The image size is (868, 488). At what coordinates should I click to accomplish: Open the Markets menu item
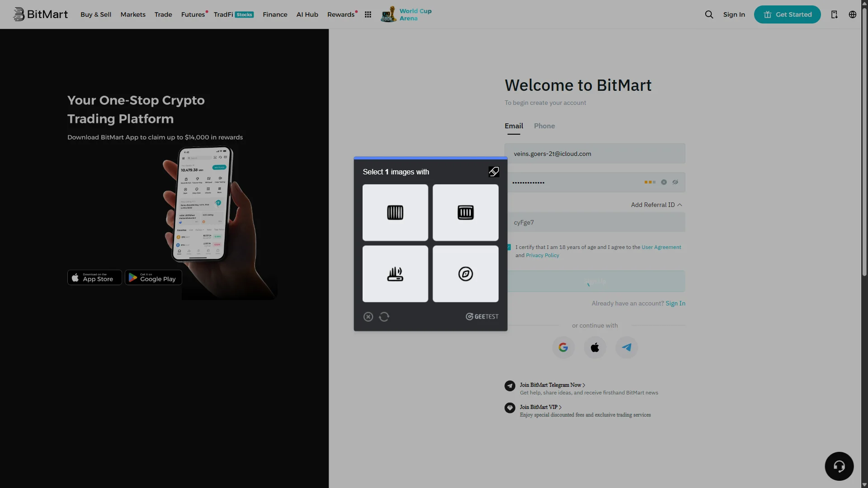pyautogui.click(x=133, y=14)
